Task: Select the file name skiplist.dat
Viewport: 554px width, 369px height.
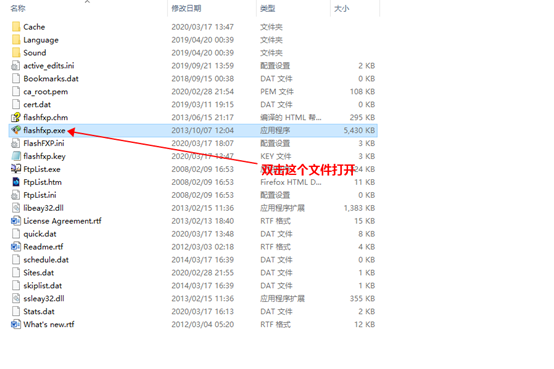Action: (x=42, y=286)
